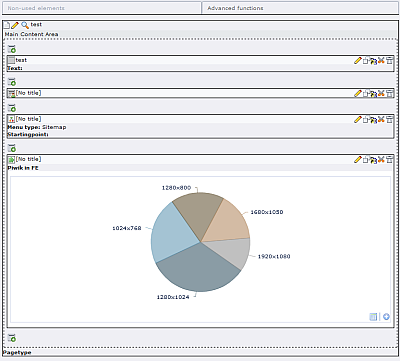This screenshot has width=400, height=361.
Task: Unlink the Piwik in FE element
Action: (x=390, y=160)
